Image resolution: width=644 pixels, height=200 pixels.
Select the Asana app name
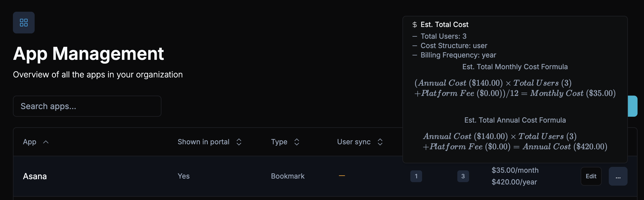coord(35,176)
